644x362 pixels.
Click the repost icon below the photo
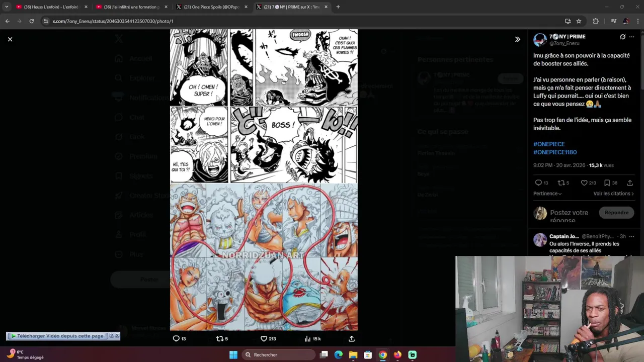[x=219, y=339]
